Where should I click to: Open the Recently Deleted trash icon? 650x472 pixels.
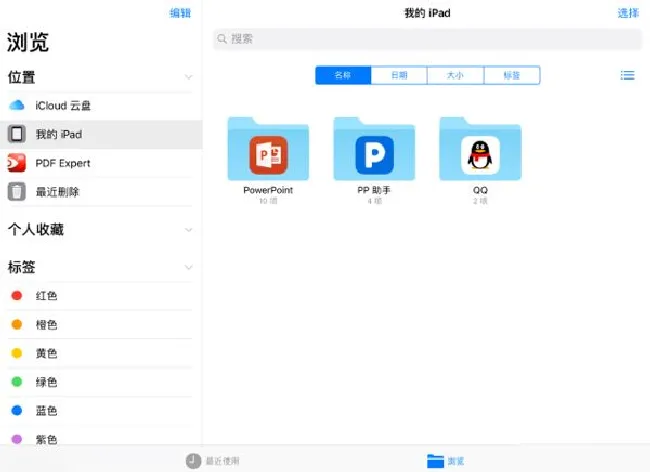[x=17, y=191]
